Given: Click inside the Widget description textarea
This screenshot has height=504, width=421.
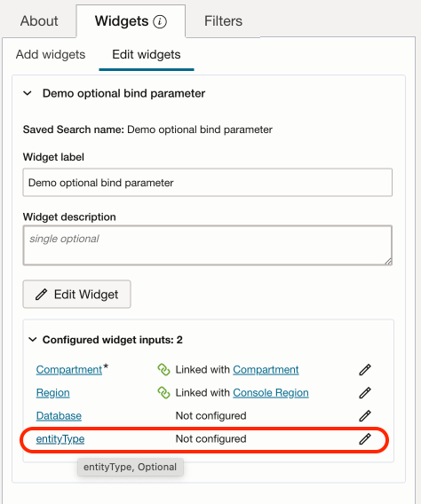Looking at the screenshot, I should tap(208, 245).
